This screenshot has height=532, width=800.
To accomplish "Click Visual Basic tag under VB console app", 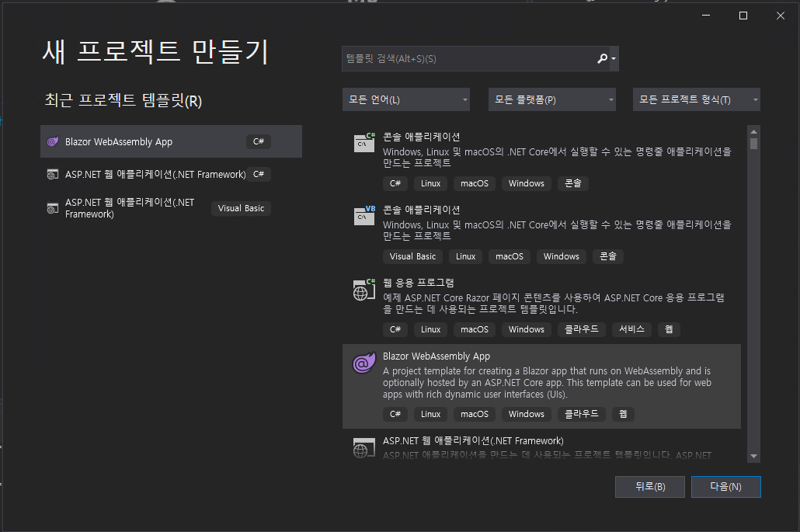I will (x=412, y=256).
